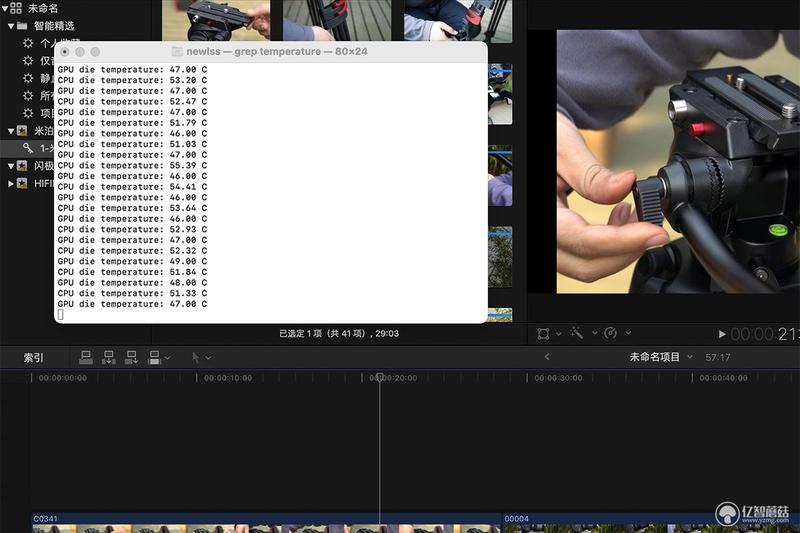The width and height of the screenshot is (800, 533).
Task: Open the Transform options dropdown chevron
Action: pyautogui.click(x=559, y=334)
